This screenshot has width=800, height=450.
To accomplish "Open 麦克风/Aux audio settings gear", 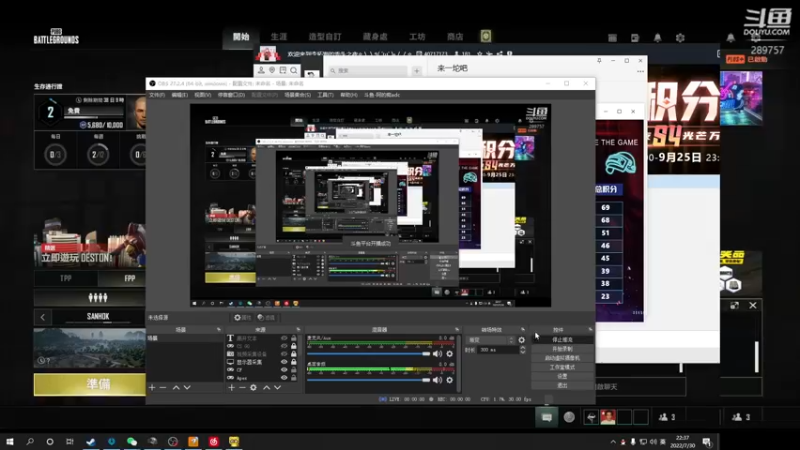I will 449,354.
